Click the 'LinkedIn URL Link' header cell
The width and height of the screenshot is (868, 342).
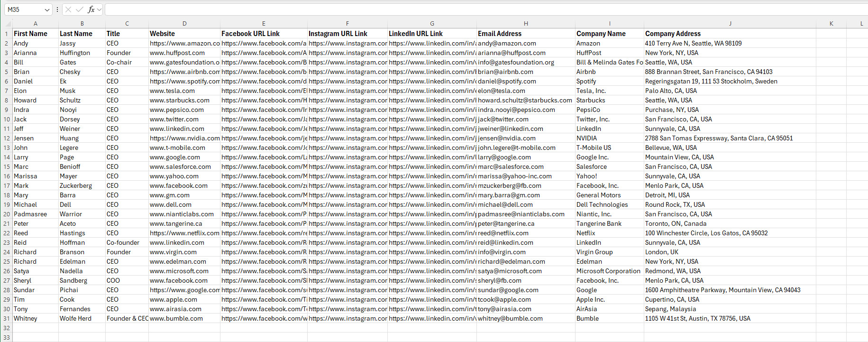(x=432, y=34)
